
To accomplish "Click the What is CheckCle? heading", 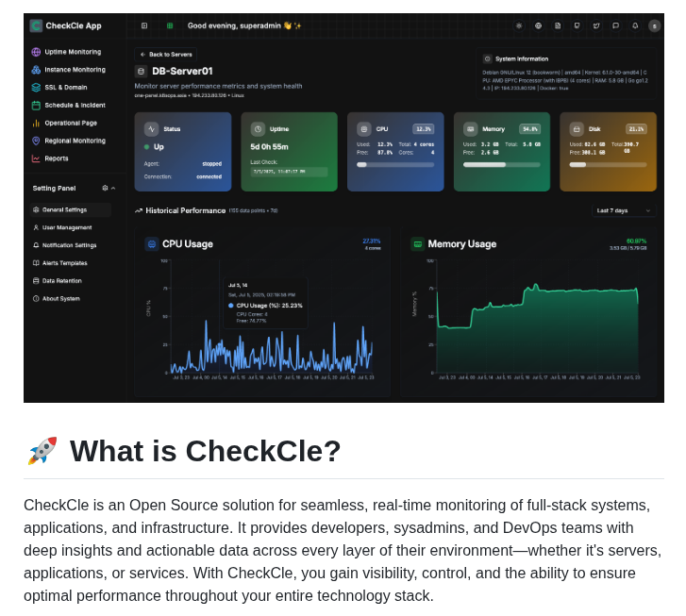I will coord(205,451).
